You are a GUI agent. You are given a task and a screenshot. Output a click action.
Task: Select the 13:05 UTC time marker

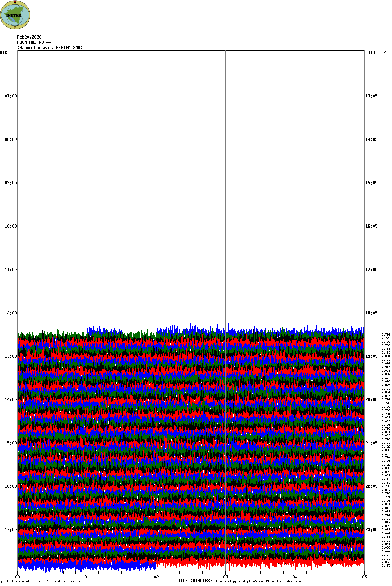coord(371,96)
